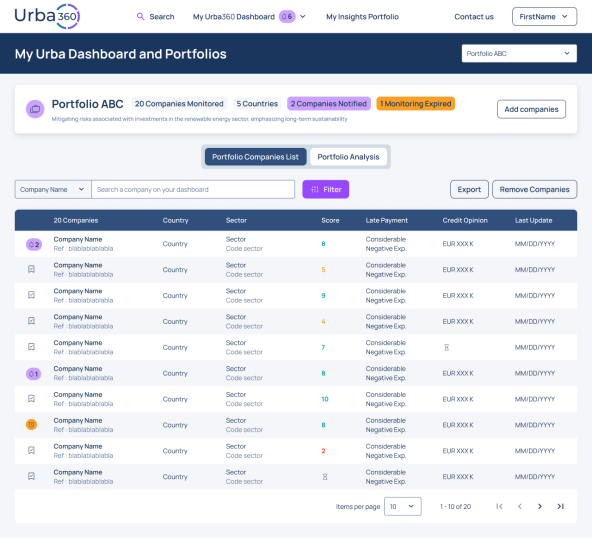Click the 1 Monitoring Expired tag

point(416,103)
